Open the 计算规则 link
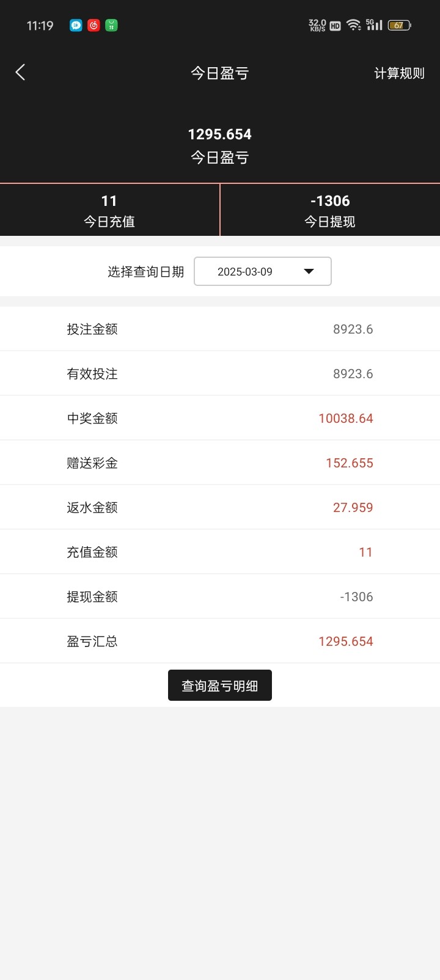 click(399, 73)
